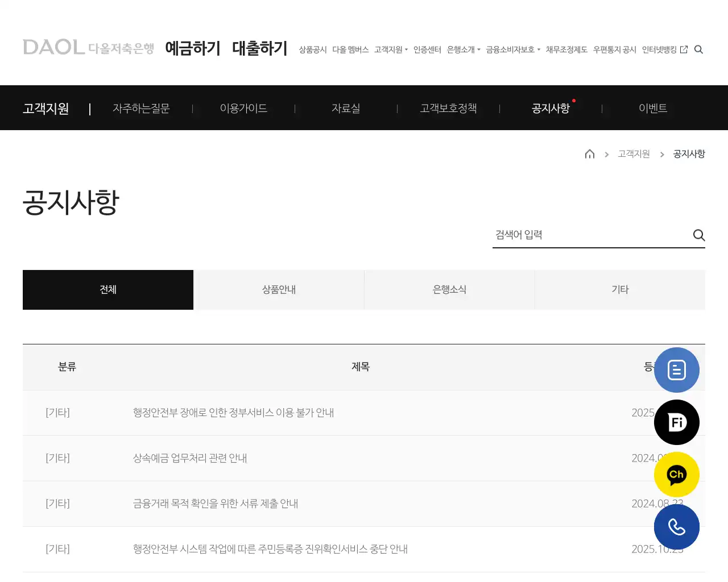Open the 대출하기 main menu

(260, 48)
